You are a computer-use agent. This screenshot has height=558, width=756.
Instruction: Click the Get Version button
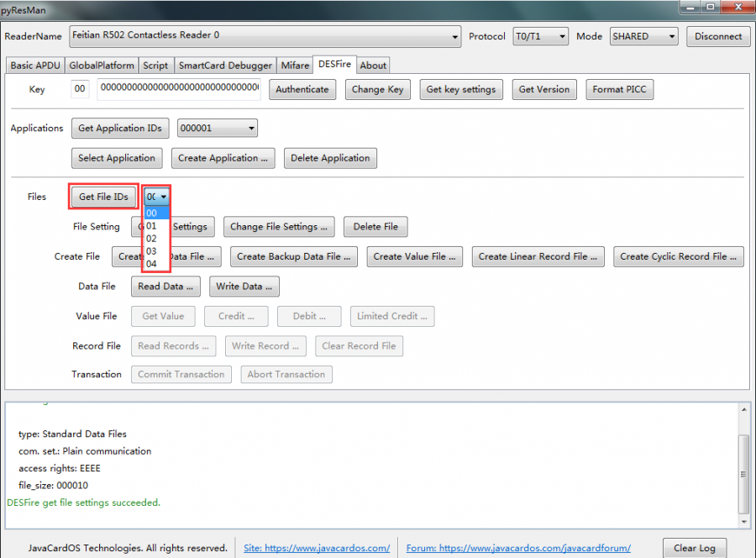(544, 89)
